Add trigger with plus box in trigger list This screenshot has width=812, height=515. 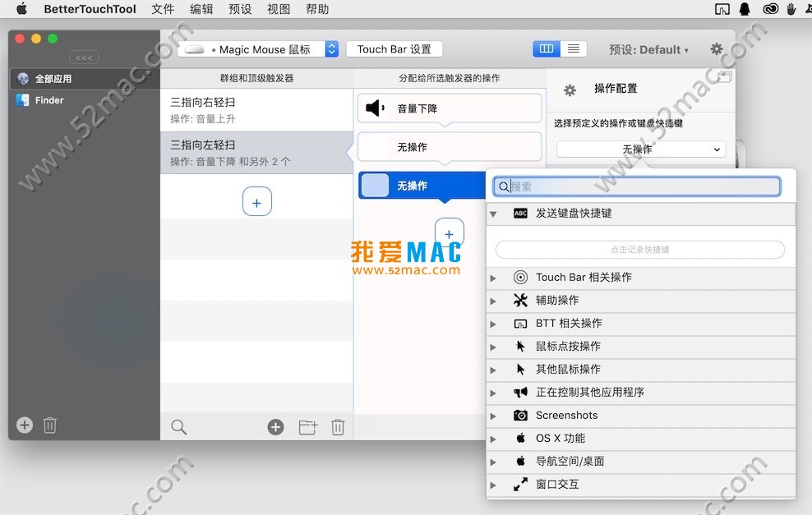point(257,201)
